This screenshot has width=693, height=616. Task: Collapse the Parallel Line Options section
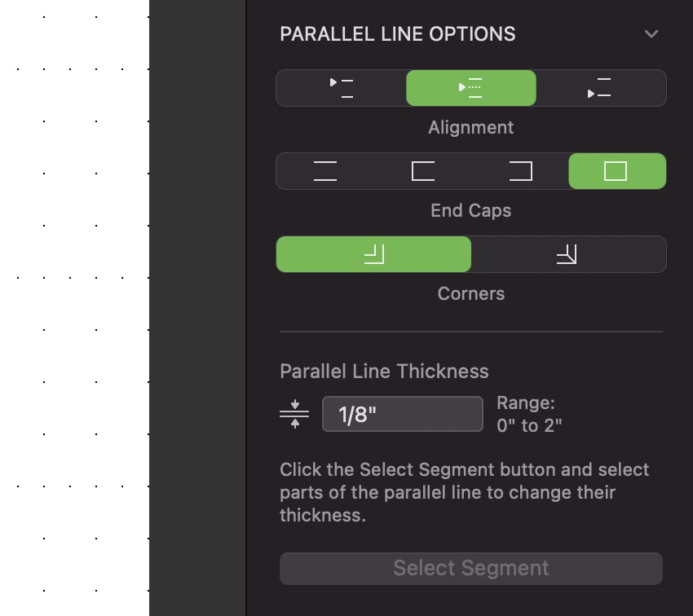pos(651,34)
